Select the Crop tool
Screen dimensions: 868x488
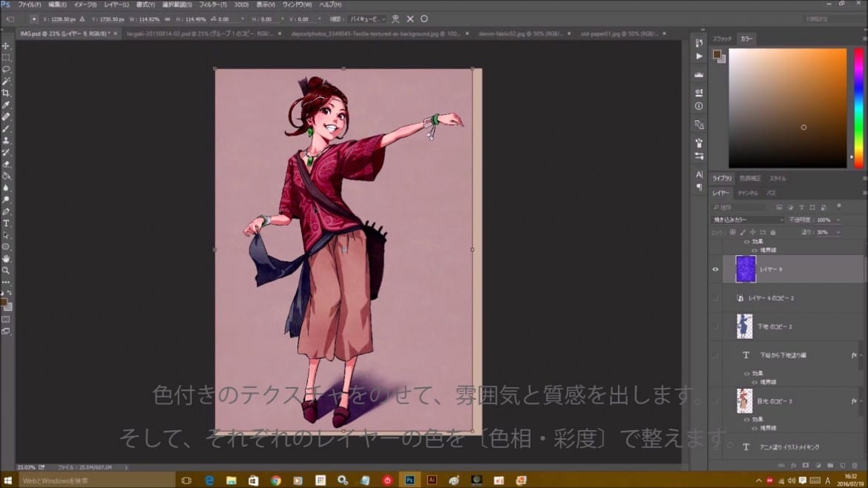pyautogui.click(x=6, y=93)
